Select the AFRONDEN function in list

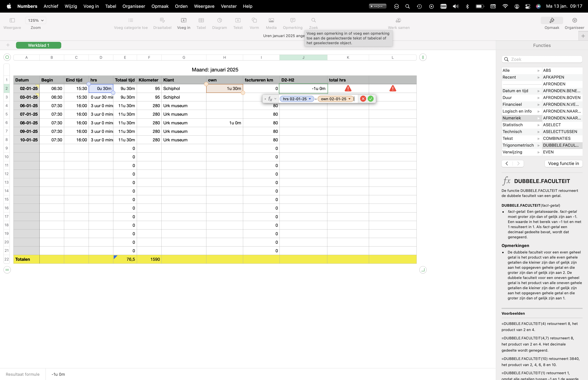tap(554, 84)
